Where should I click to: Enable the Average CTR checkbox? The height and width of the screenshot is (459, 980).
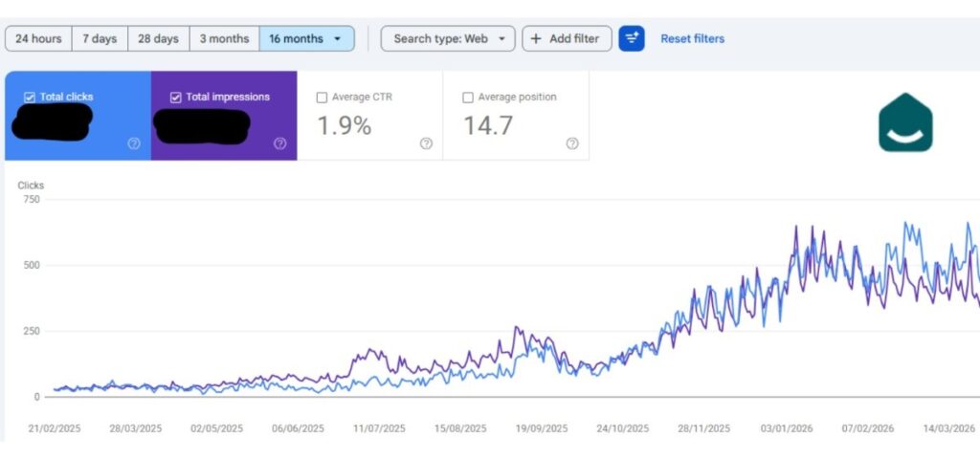[322, 98]
